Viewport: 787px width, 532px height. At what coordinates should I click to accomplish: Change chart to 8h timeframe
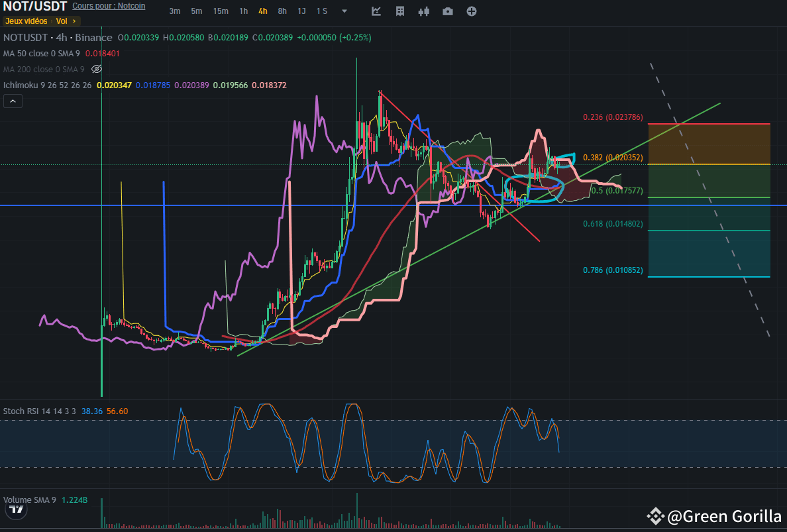coord(283,11)
